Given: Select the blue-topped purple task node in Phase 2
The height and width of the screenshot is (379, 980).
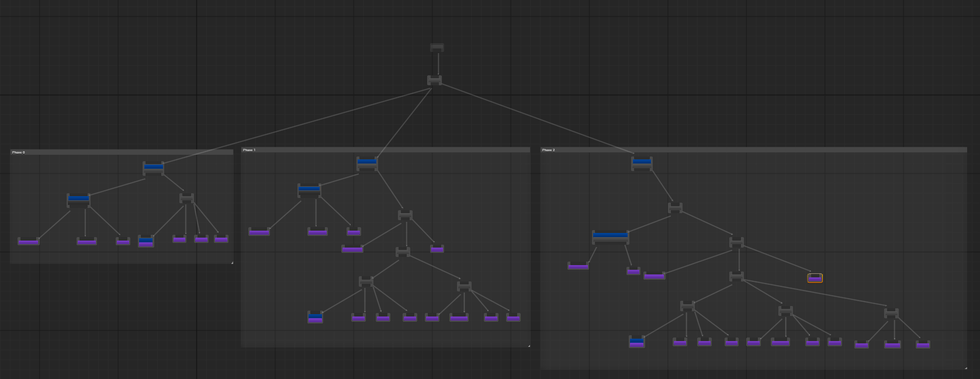Looking at the screenshot, I should (636, 342).
